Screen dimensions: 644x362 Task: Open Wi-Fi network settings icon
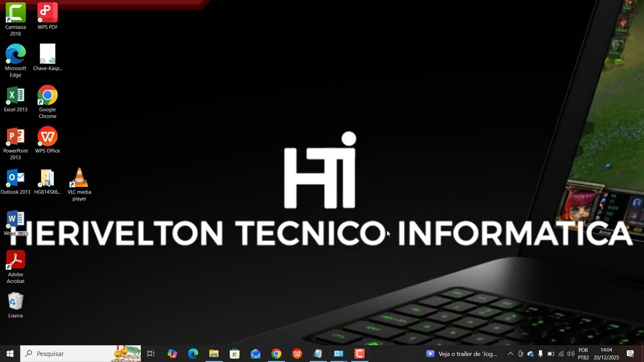561,353
